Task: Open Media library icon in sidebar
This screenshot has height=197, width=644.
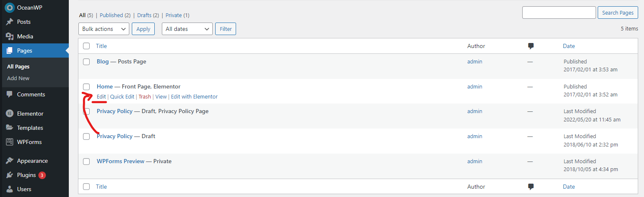Action: 10,36
